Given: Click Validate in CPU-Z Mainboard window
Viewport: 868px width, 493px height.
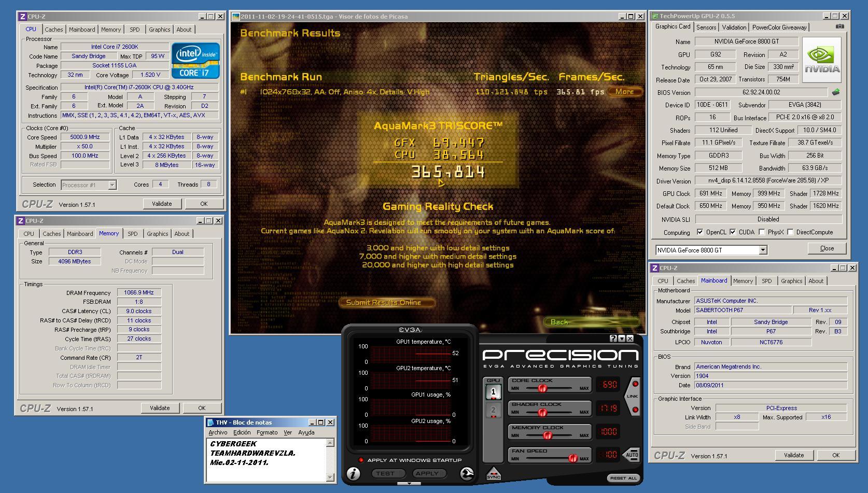Looking at the screenshot, I should click(x=794, y=455).
